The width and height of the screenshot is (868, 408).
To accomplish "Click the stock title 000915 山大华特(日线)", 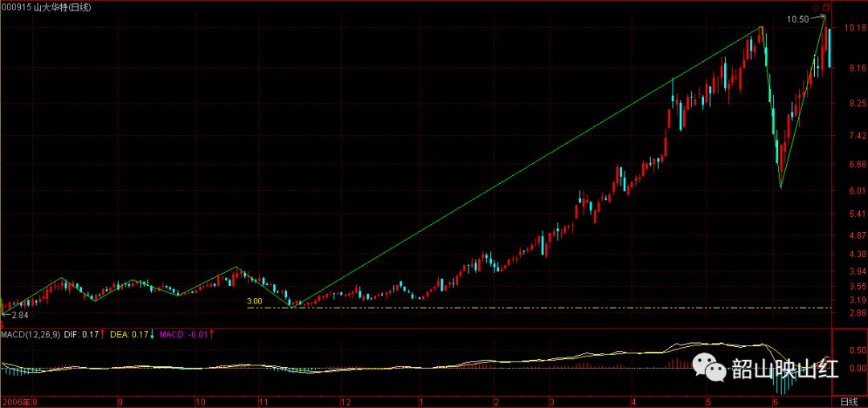I will (x=47, y=6).
